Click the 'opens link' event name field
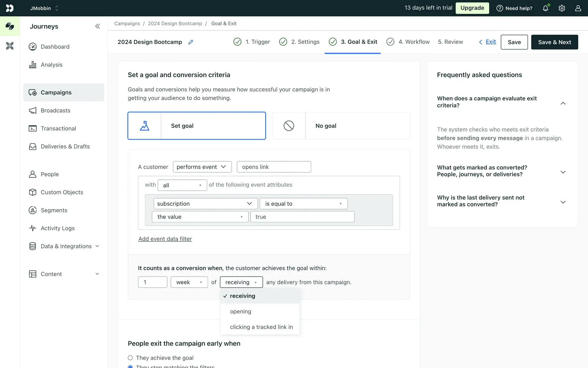This screenshot has width=588, height=368. (274, 167)
